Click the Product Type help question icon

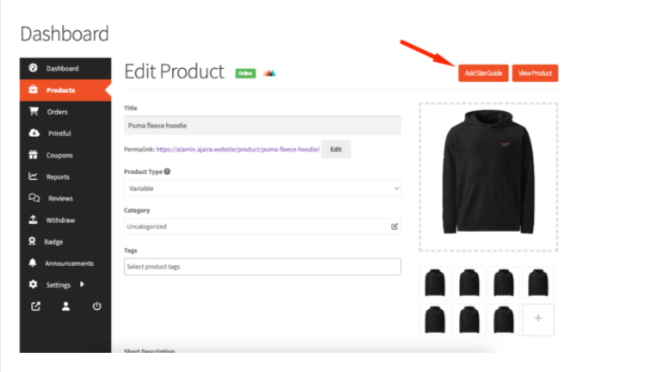pos(167,171)
